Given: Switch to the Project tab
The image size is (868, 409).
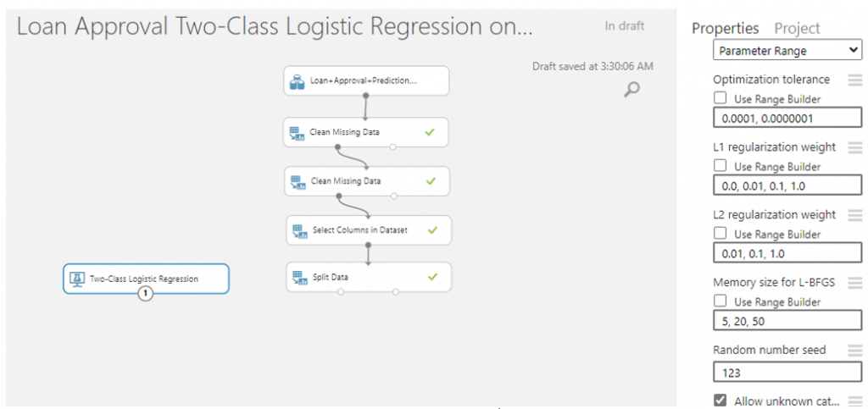Looking at the screenshot, I should [x=797, y=28].
